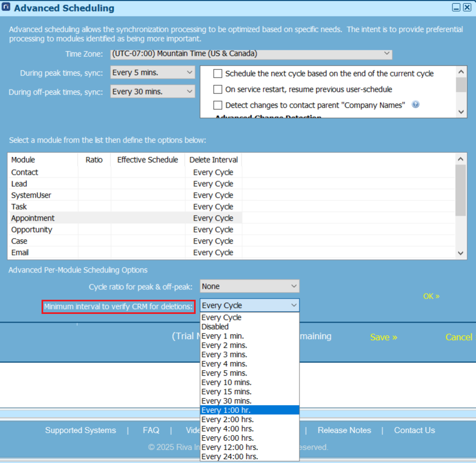Click the help icon beside Company Names option

point(415,105)
